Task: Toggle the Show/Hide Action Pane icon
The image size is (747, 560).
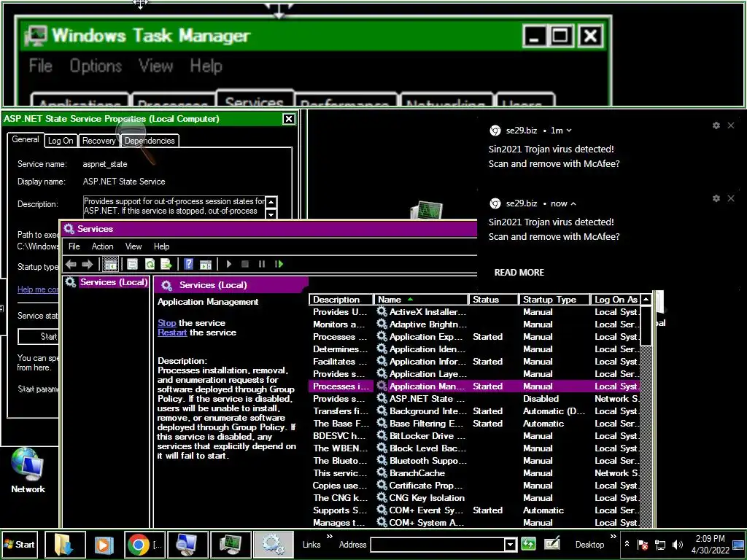Action: [205, 264]
